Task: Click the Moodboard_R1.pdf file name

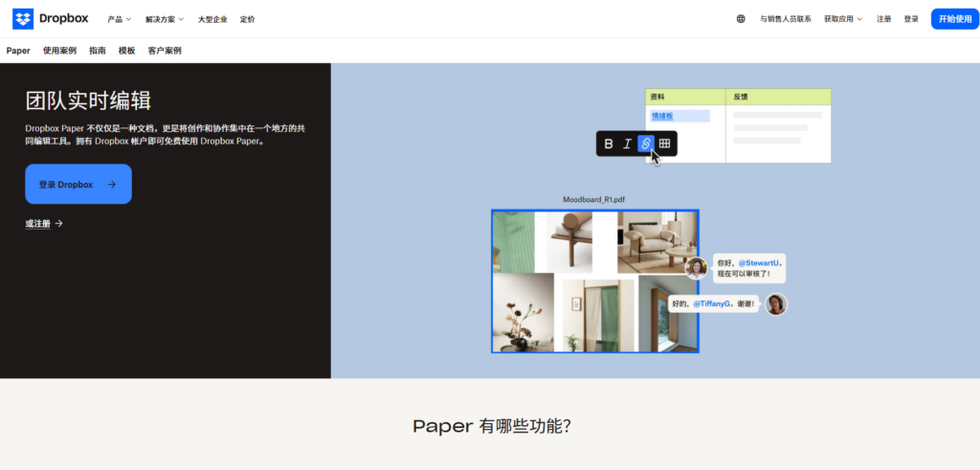Action: click(x=593, y=200)
